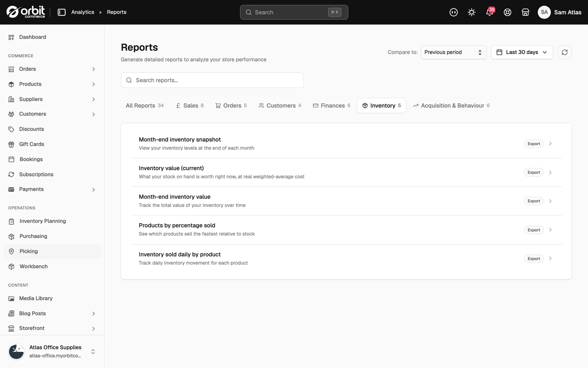Go to Purchasing in sidebar
The height and width of the screenshot is (368, 588).
52,236
